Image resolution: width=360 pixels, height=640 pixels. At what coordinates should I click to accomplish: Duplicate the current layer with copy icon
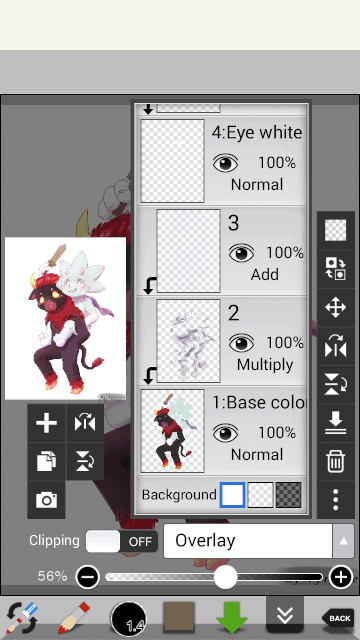[x=46, y=461]
